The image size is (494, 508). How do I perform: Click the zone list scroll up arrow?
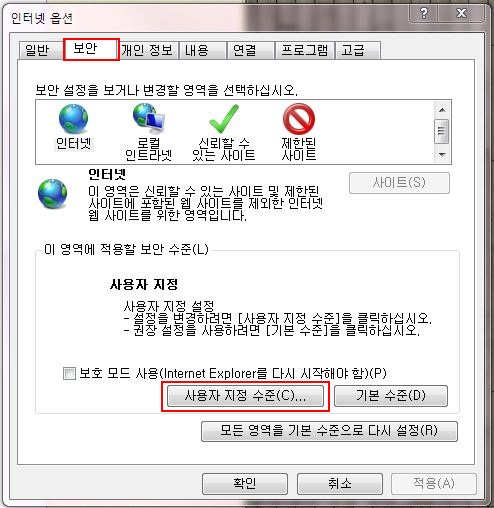pyautogui.click(x=442, y=110)
